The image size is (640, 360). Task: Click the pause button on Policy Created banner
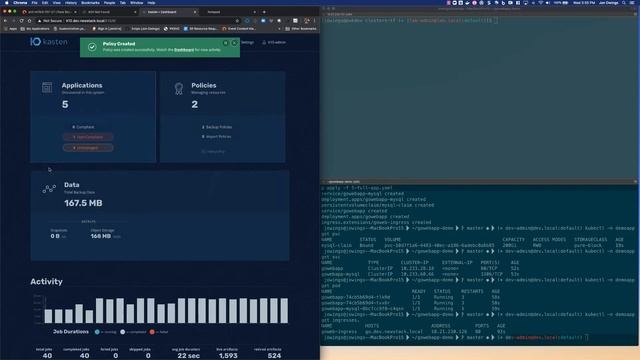click(x=225, y=43)
